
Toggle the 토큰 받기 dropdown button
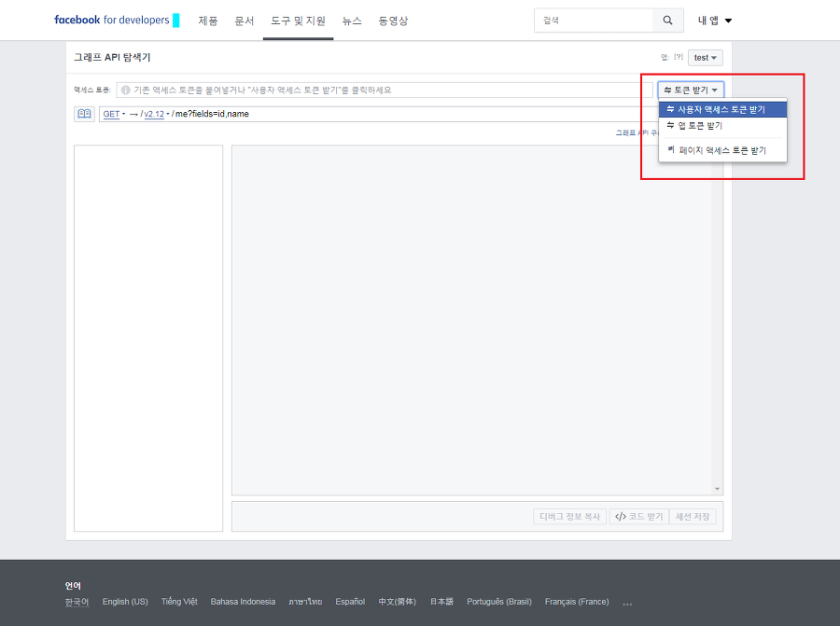691,90
